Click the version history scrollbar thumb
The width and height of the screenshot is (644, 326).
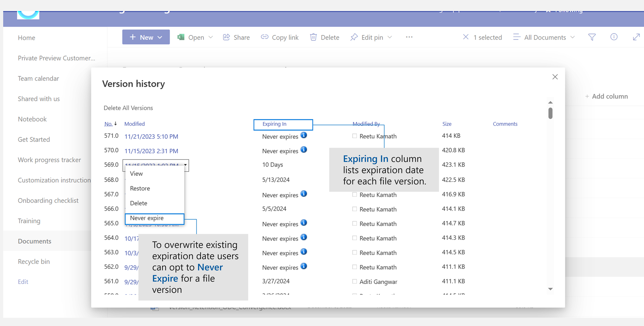point(550,113)
